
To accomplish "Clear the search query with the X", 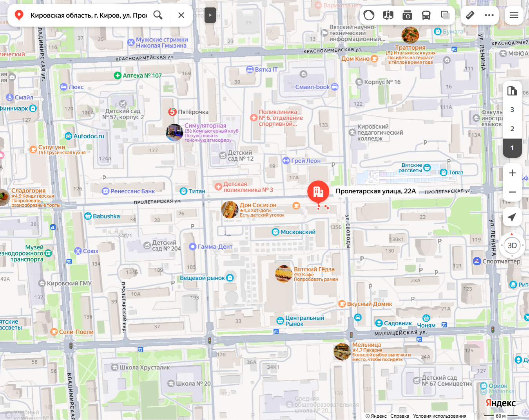I will 181,15.
